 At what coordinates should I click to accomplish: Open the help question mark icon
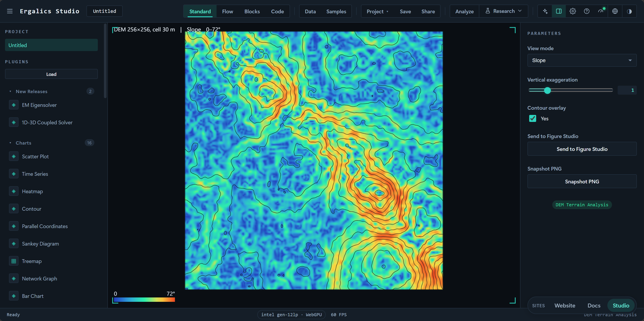pyautogui.click(x=587, y=11)
